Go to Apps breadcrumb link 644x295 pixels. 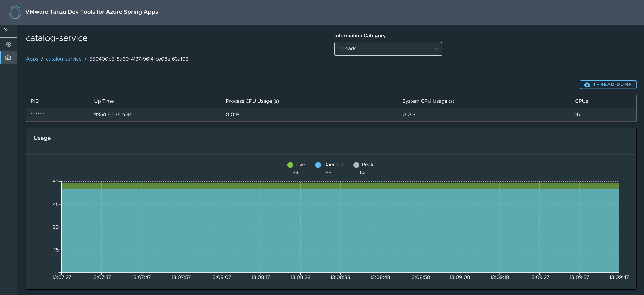click(x=32, y=59)
